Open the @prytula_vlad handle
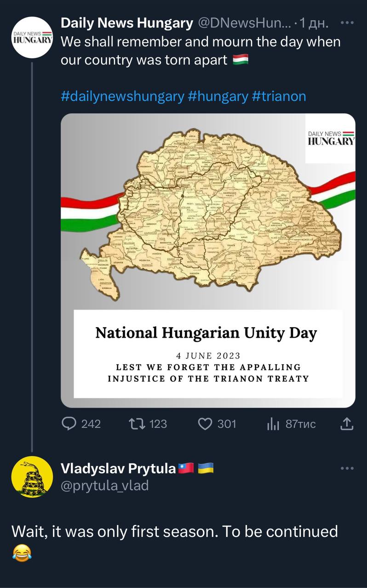 (104, 485)
